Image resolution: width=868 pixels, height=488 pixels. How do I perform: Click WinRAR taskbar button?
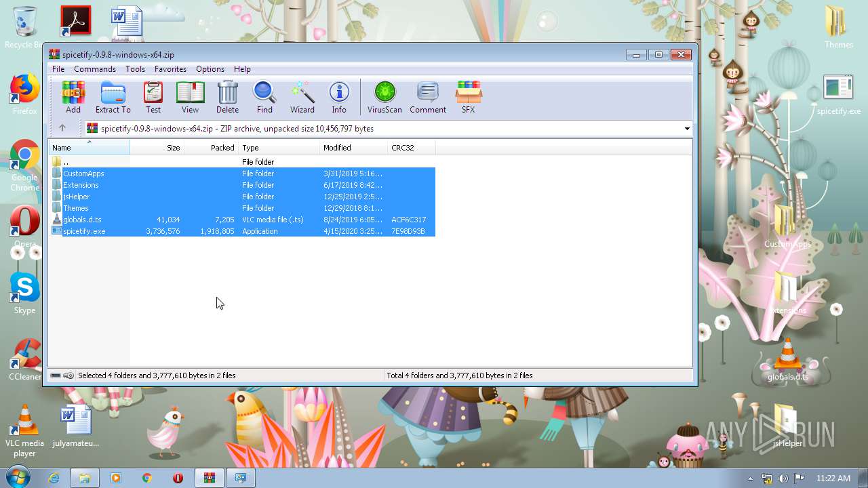click(x=210, y=478)
